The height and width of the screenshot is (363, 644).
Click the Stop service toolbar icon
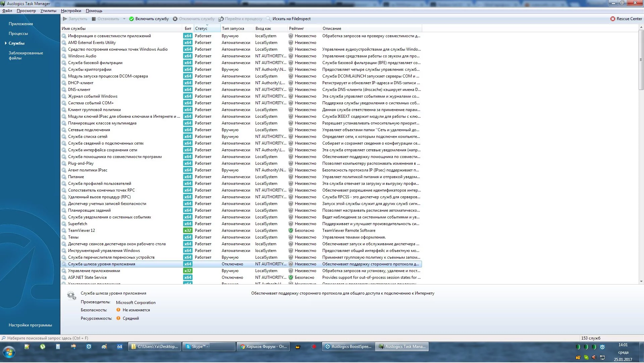point(94,19)
